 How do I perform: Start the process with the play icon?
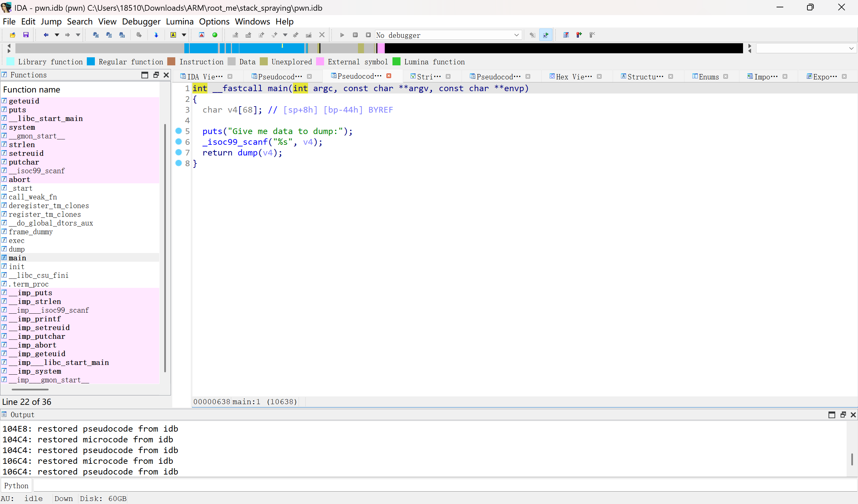(x=342, y=35)
